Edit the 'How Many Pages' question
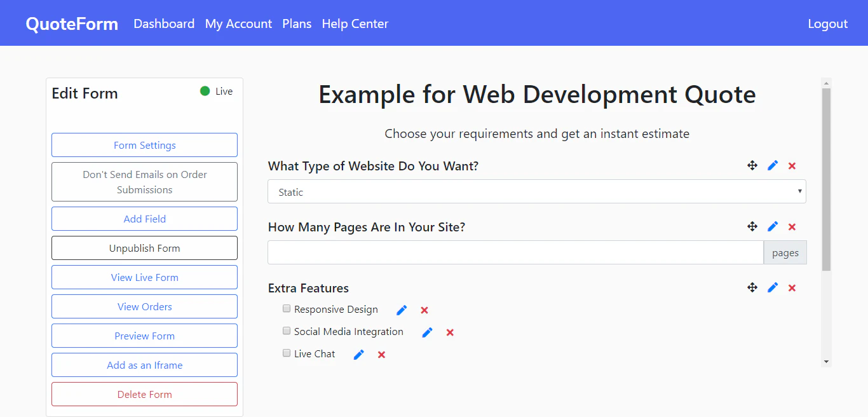The width and height of the screenshot is (868, 417). (x=773, y=226)
